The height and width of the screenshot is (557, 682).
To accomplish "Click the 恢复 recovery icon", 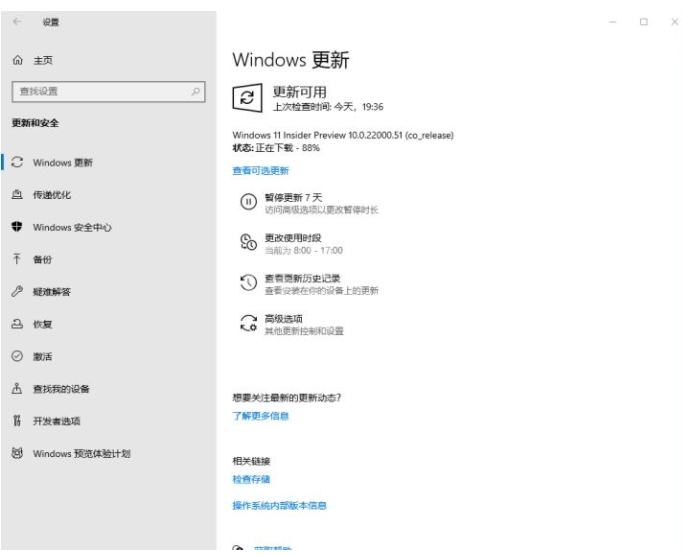I will tap(17, 324).
